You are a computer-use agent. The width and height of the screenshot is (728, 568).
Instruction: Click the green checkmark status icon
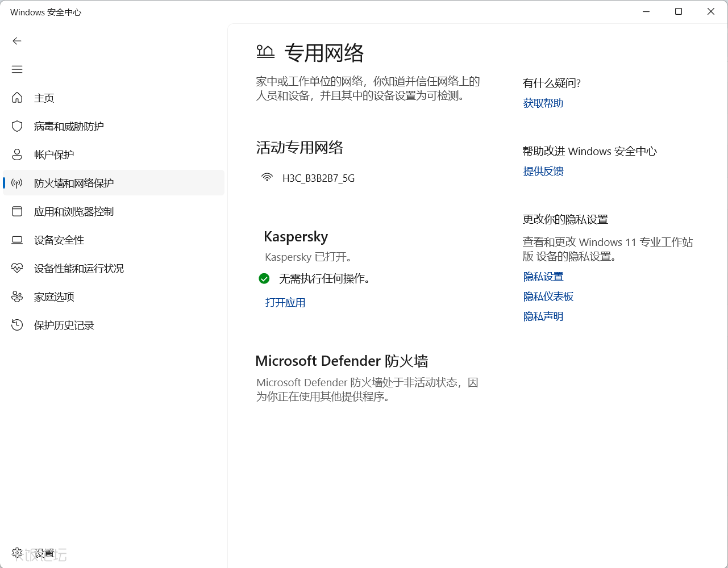[264, 278]
